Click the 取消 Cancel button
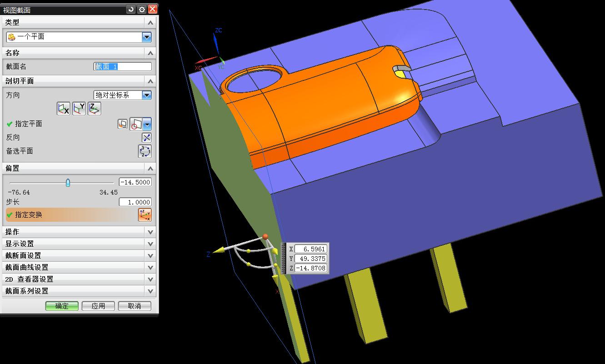This screenshot has width=605, height=364. [x=135, y=306]
